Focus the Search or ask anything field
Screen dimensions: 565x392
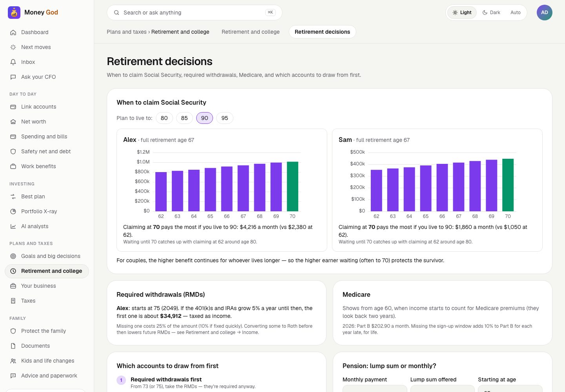(x=195, y=13)
